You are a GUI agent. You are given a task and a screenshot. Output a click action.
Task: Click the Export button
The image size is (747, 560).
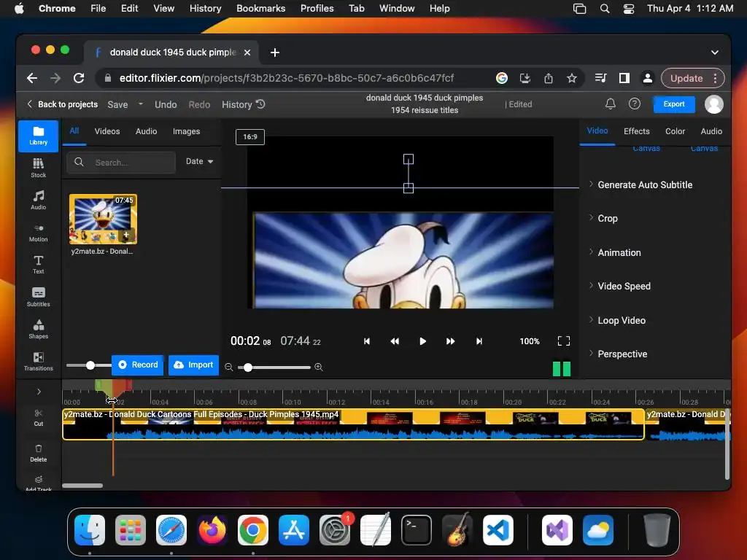[x=673, y=104]
